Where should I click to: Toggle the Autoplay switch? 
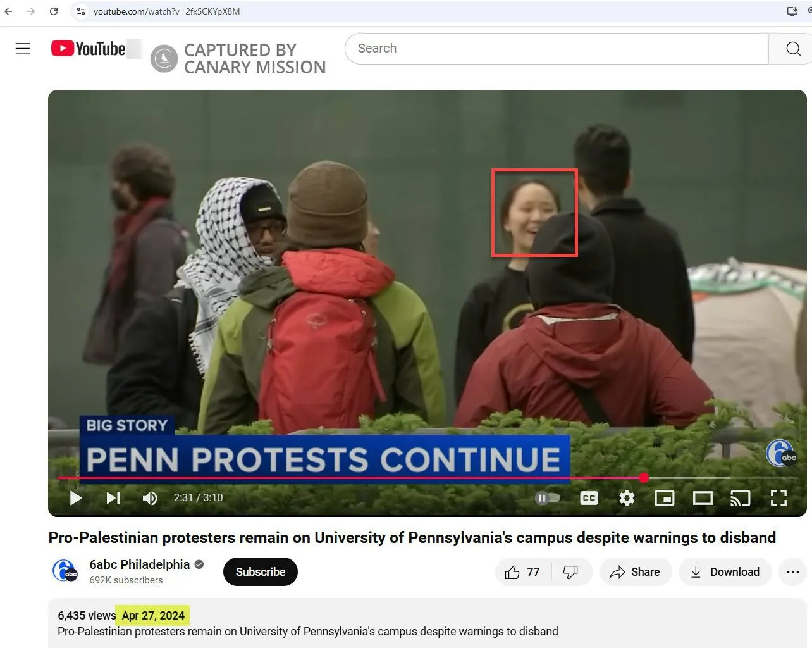point(547,498)
